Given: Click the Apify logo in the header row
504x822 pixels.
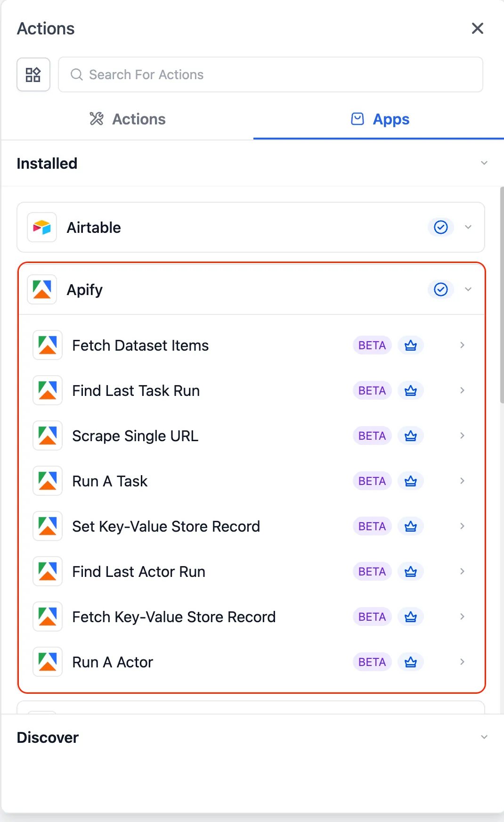Looking at the screenshot, I should pyautogui.click(x=42, y=289).
